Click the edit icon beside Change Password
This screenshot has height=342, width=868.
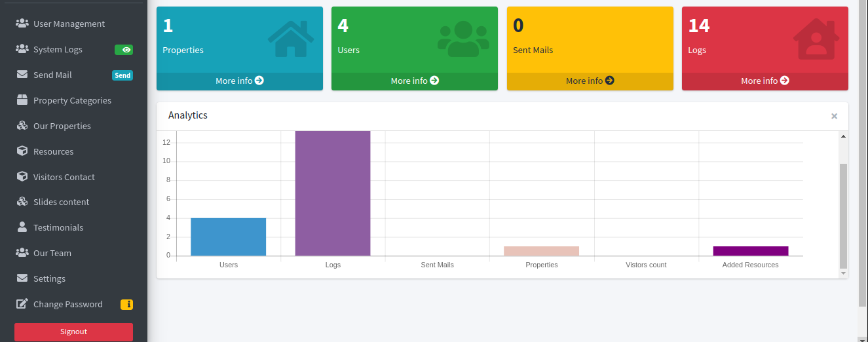tap(22, 304)
